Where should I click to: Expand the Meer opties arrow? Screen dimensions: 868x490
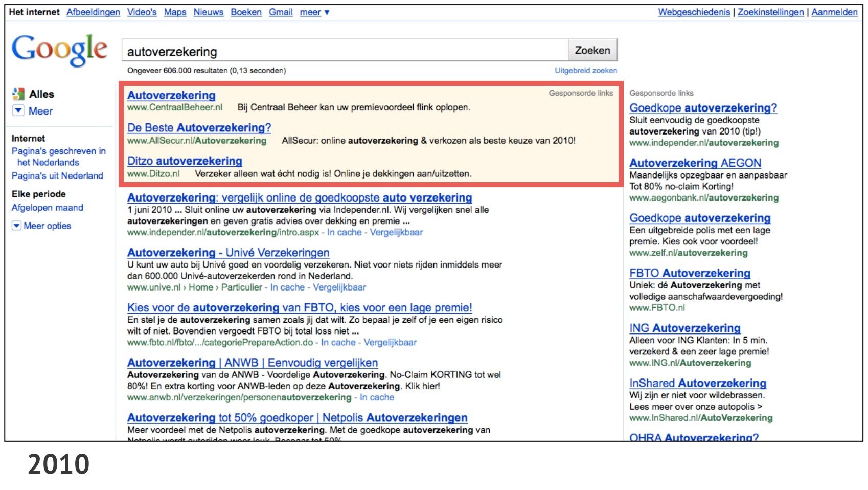click(x=16, y=226)
